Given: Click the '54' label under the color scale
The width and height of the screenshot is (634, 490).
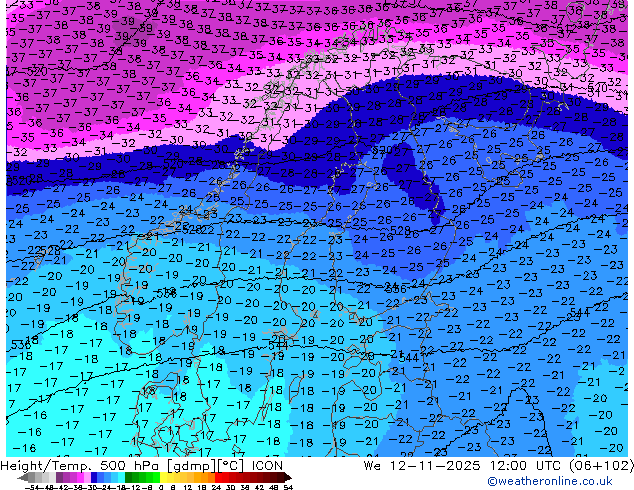Looking at the screenshot, I should [288, 488].
